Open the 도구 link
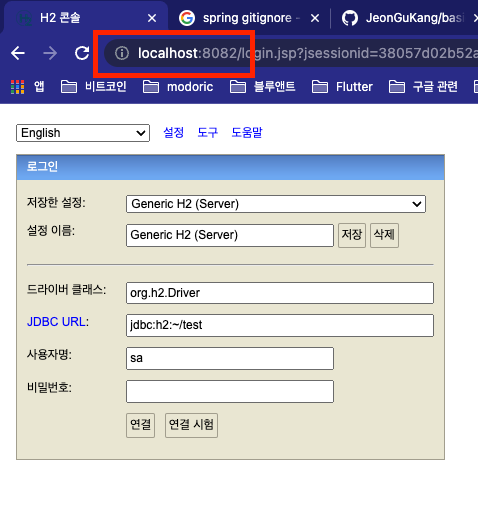The height and width of the screenshot is (520, 478). point(207,132)
